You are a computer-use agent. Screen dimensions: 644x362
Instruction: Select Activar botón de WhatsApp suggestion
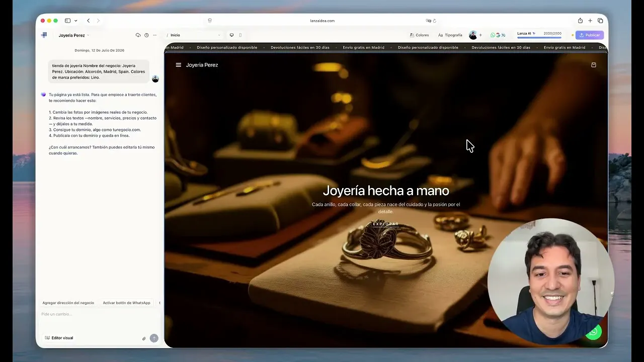[x=127, y=303]
